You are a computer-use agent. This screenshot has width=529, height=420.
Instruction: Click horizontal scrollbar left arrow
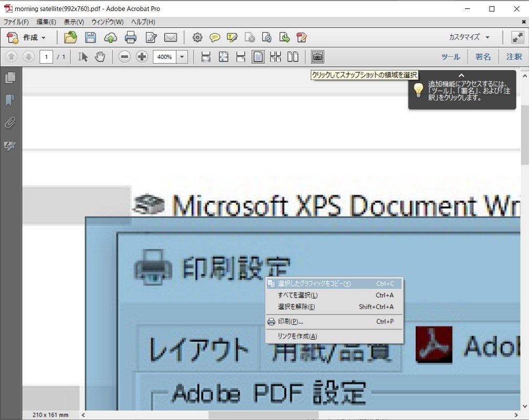click(x=83, y=415)
